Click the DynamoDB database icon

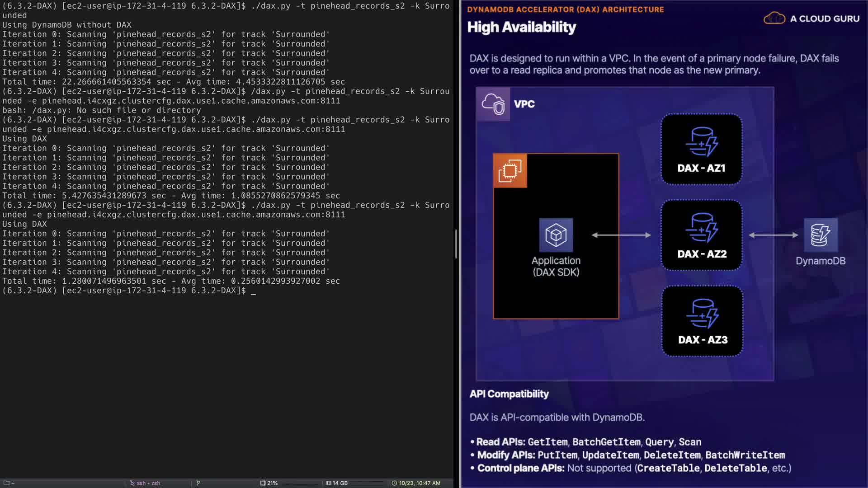pyautogui.click(x=820, y=235)
